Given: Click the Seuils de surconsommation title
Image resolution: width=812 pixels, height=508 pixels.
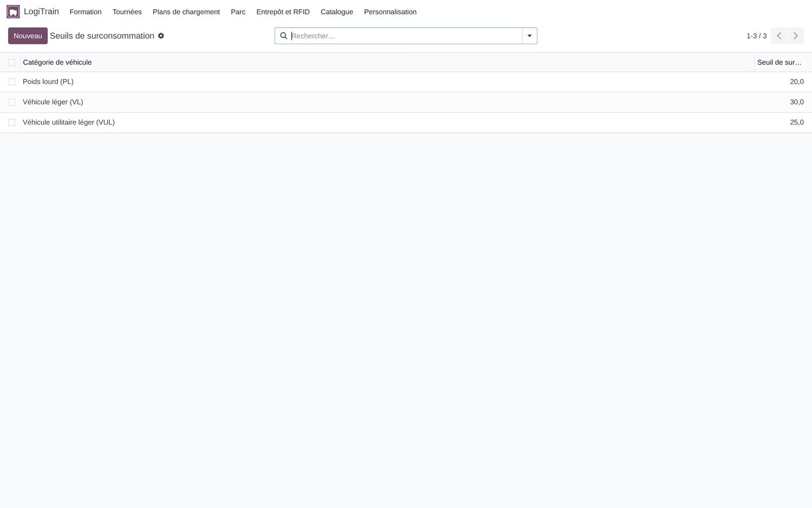Looking at the screenshot, I should pyautogui.click(x=102, y=36).
